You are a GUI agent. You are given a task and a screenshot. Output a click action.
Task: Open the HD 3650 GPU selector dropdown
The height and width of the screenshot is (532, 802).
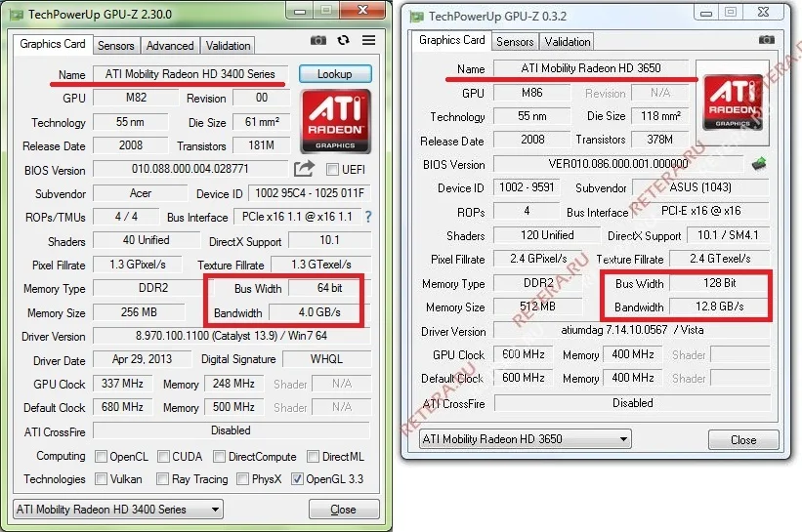tap(526, 439)
